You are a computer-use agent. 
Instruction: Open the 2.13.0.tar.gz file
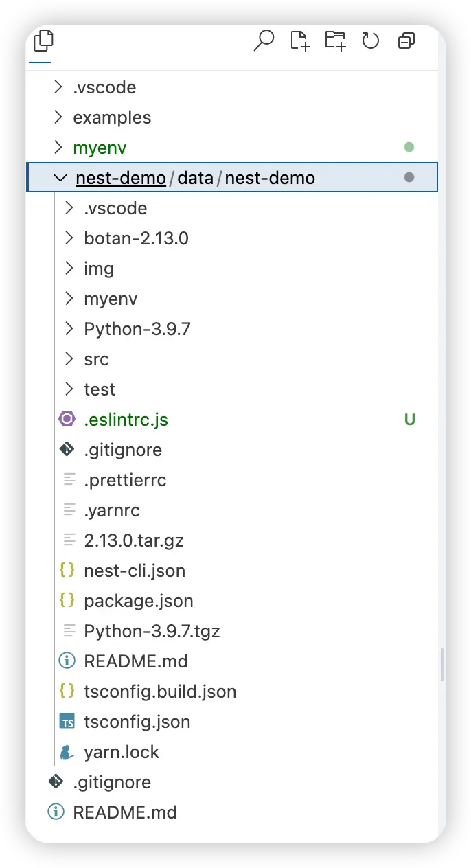tap(133, 540)
